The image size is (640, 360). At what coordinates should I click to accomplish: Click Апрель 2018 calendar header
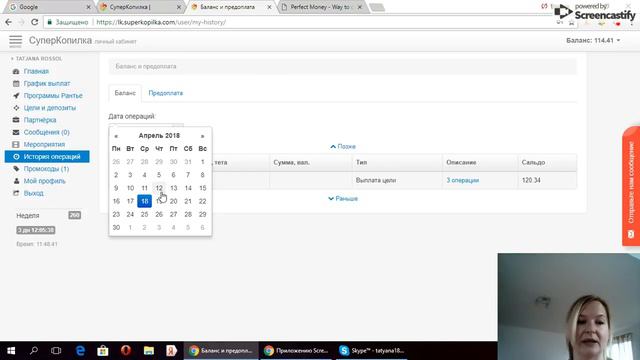click(x=159, y=136)
